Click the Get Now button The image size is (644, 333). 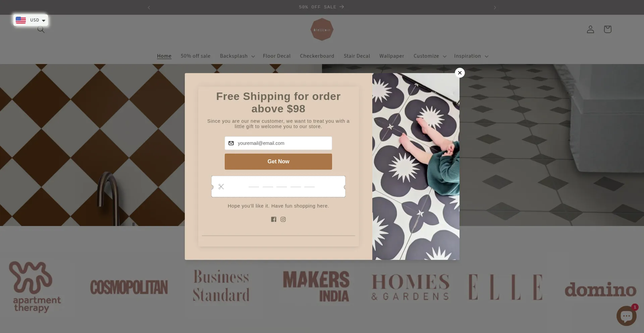[278, 162]
